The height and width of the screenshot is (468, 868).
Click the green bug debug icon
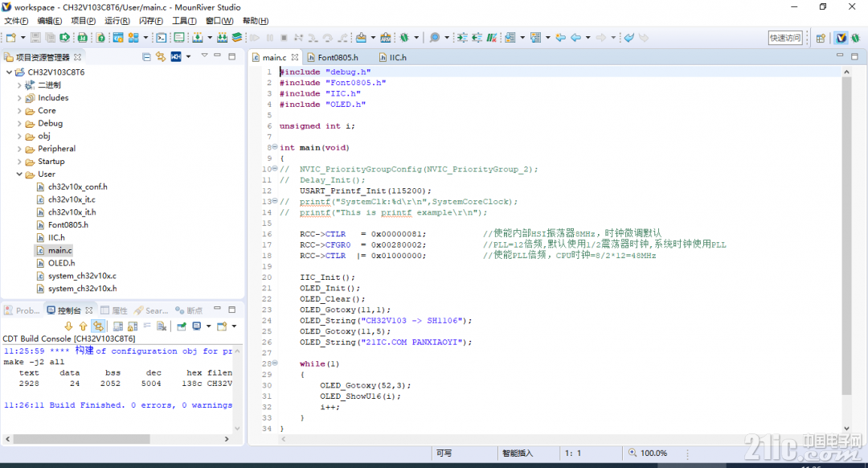404,38
